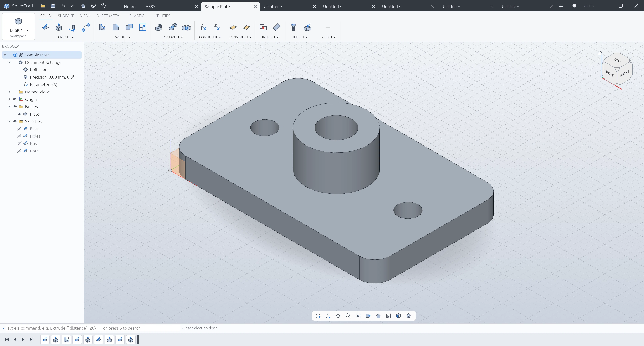The image size is (644, 346).
Task: Toggle visibility of the Origin folder
Action: 15,99
